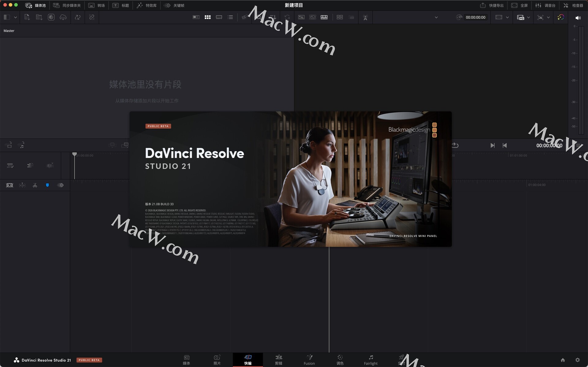The image size is (588, 367).
Task: Click the add audio track icon
Action: (x=21, y=145)
